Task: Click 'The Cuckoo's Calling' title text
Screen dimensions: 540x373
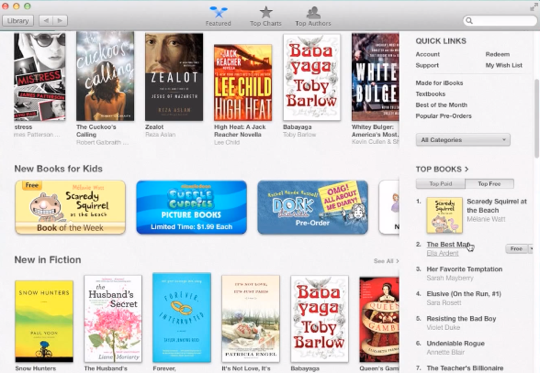Action: tap(96, 131)
